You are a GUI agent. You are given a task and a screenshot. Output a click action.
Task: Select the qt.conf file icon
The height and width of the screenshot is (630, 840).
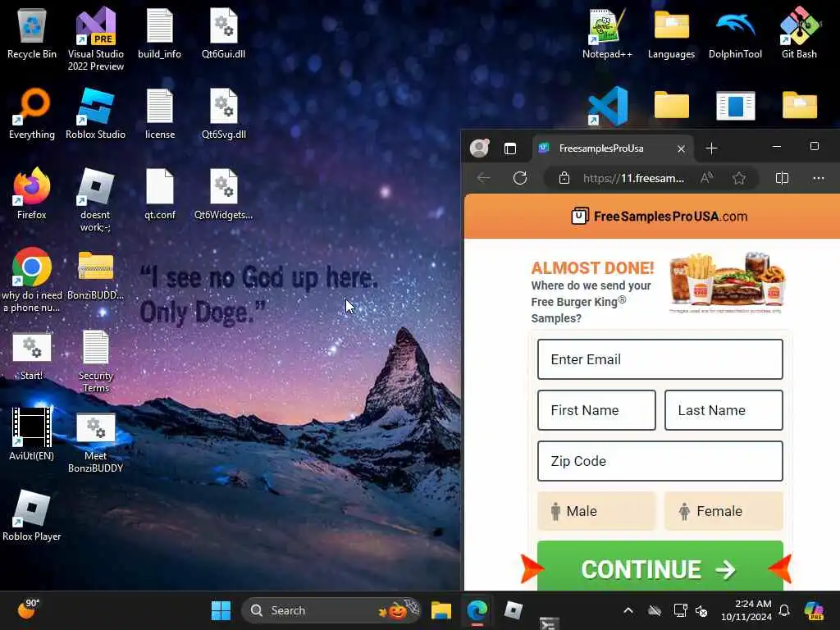pos(160,194)
